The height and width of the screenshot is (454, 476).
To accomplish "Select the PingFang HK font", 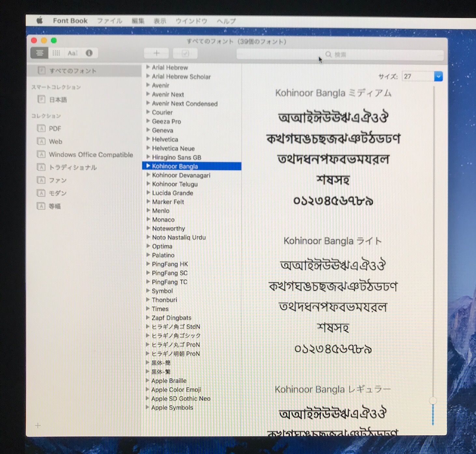I will pyautogui.click(x=170, y=264).
